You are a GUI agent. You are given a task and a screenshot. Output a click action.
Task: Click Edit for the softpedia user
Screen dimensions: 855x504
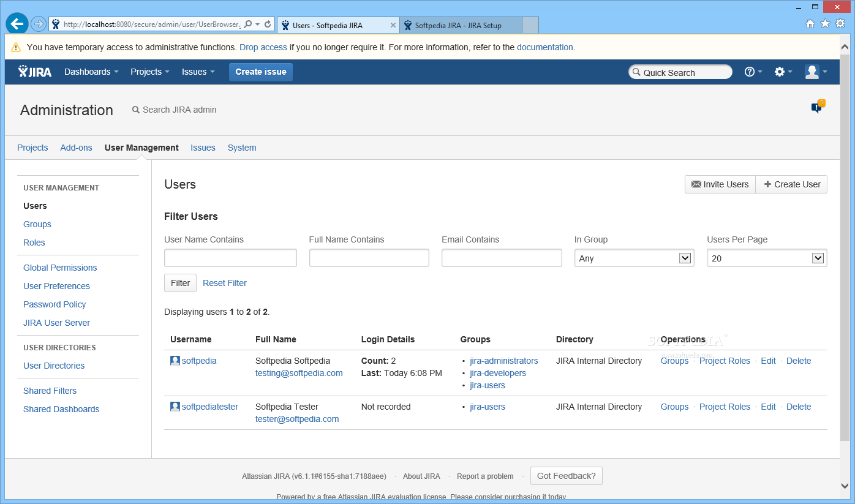point(768,361)
